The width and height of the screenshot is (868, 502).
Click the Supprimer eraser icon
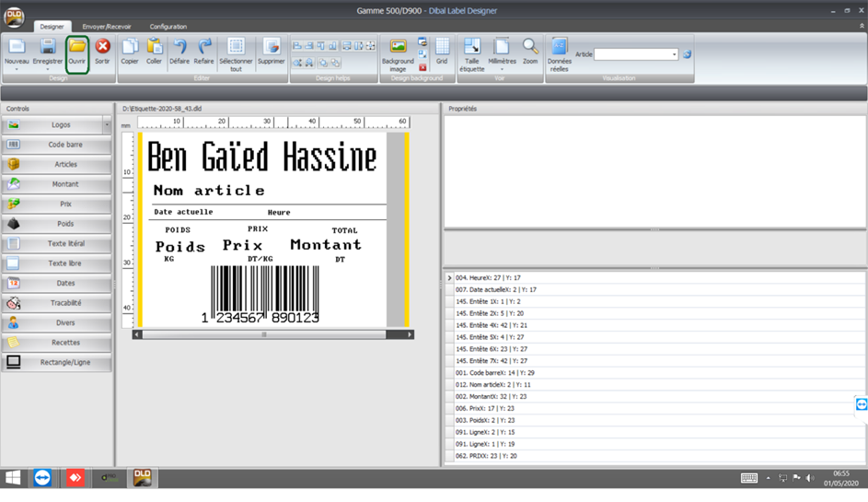coord(271,47)
